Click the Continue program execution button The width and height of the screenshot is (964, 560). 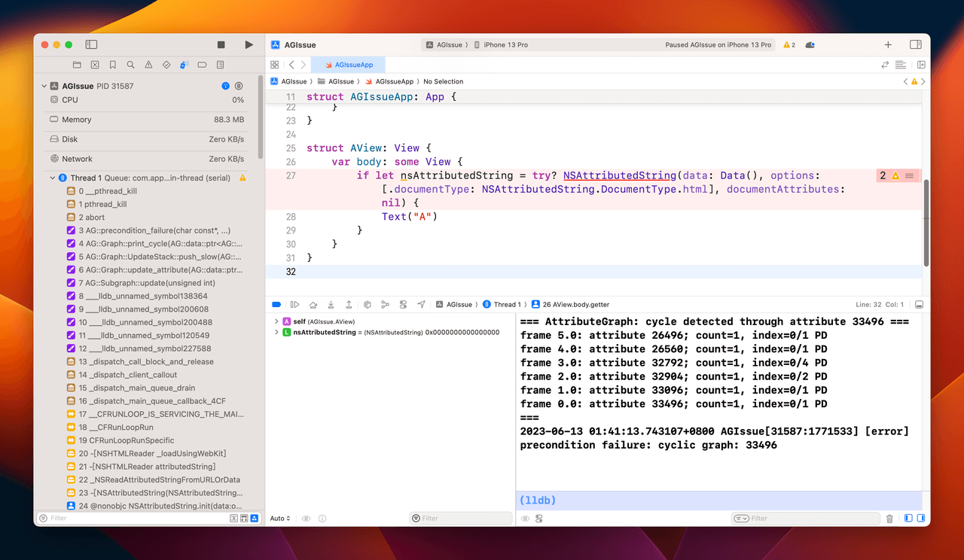294,305
